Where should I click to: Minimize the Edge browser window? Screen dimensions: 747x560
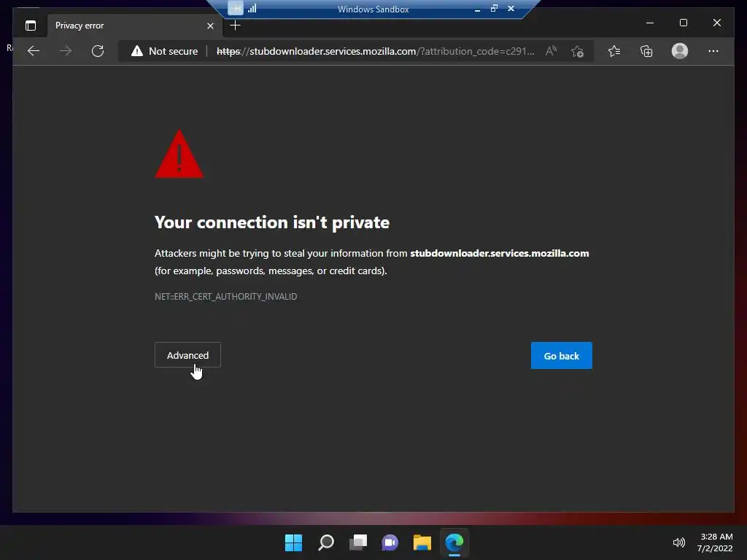click(650, 23)
